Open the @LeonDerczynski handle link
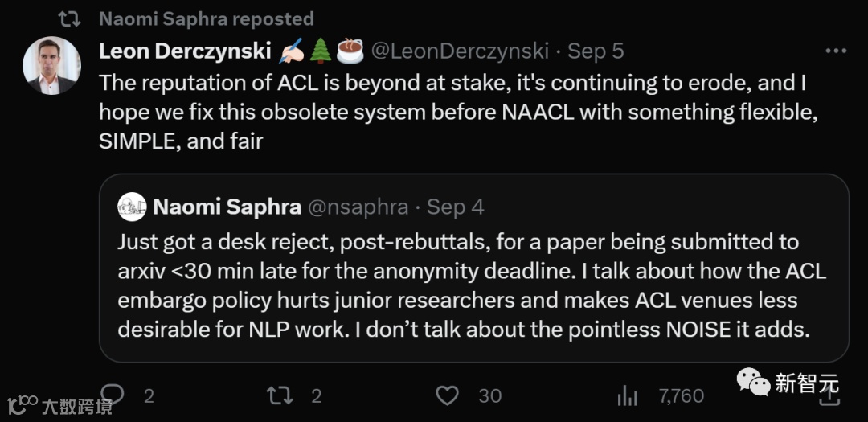The image size is (868, 422). click(x=459, y=51)
